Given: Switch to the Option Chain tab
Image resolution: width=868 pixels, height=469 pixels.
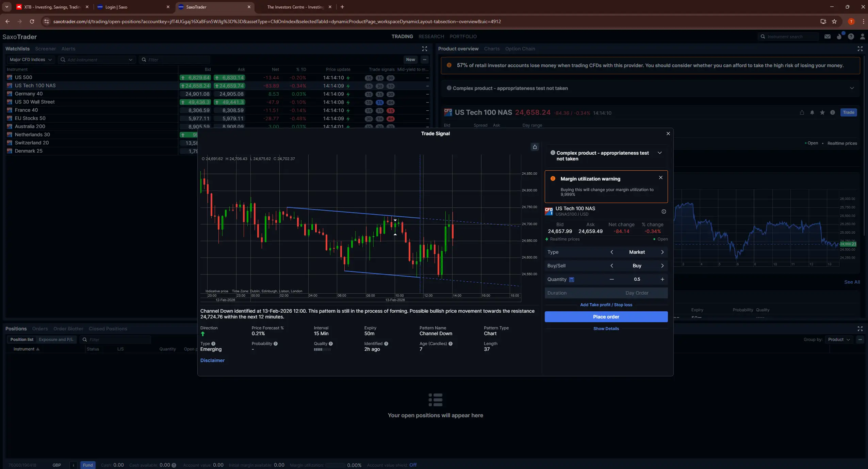Looking at the screenshot, I should [520, 49].
